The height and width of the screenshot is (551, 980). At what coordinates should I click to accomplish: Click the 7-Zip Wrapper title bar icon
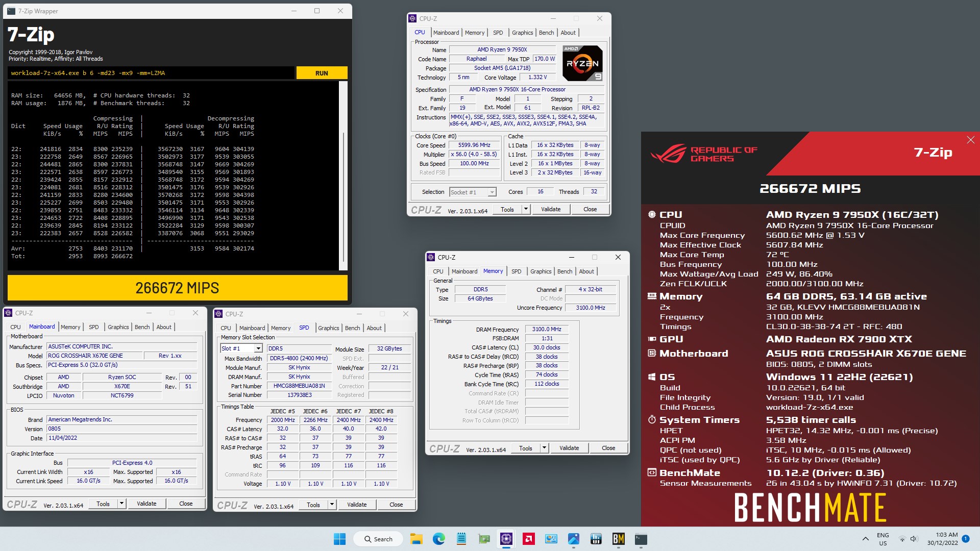(11, 11)
